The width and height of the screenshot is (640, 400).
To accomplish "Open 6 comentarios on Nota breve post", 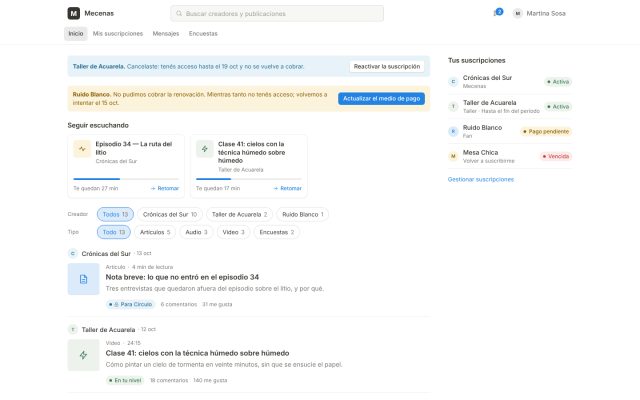I will click(x=179, y=304).
